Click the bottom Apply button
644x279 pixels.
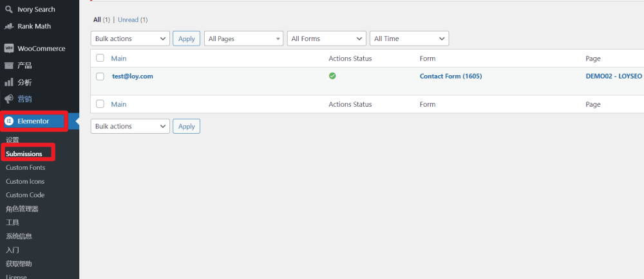[187, 126]
